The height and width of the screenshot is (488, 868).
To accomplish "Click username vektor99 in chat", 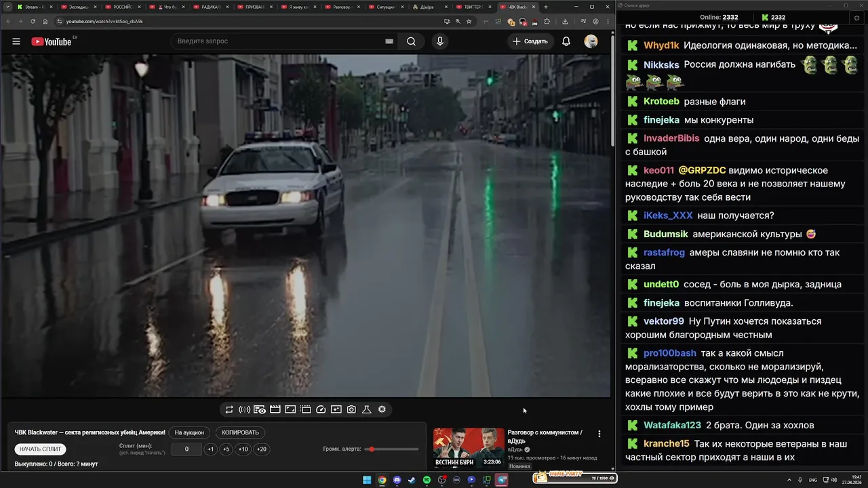I will (664, 321).
